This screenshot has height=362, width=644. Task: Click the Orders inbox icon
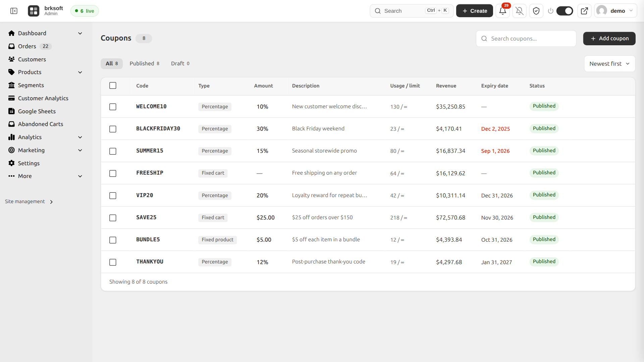pos(11,46)
